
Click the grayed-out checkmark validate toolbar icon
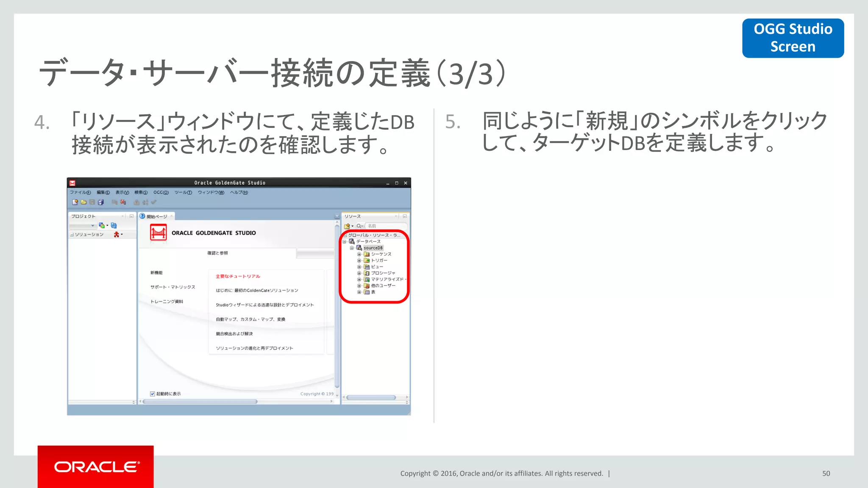[154, 202]
